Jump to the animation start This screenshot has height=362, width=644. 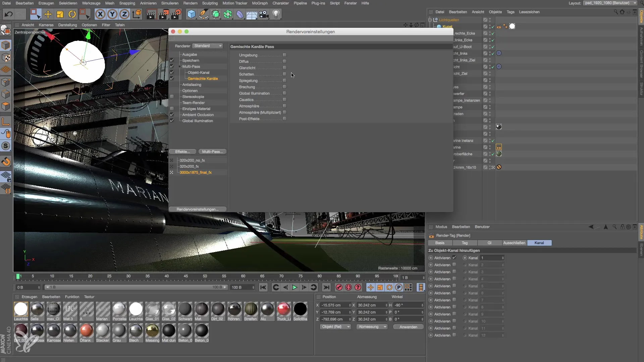pyautogui.click(x=263, y=287)
